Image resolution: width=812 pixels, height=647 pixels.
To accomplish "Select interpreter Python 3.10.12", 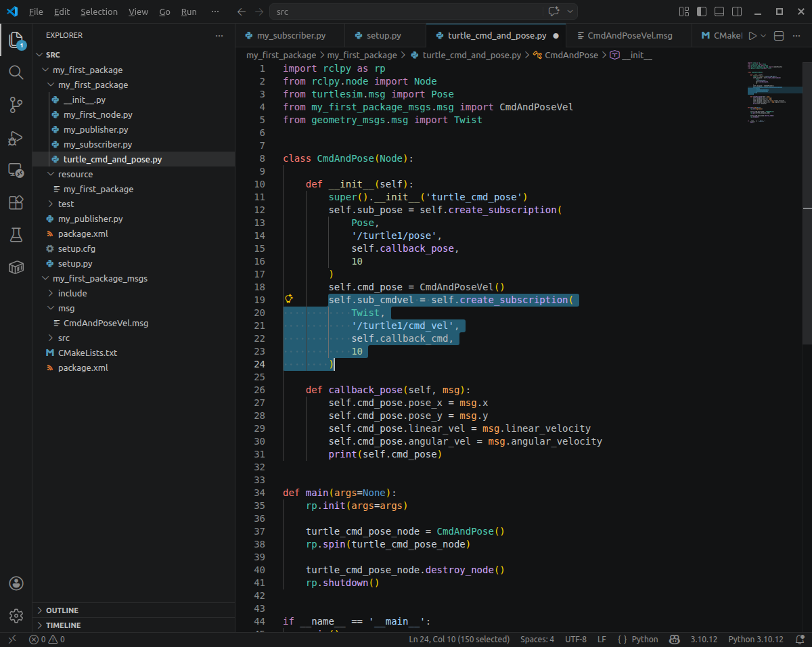I will coord(756,639).
